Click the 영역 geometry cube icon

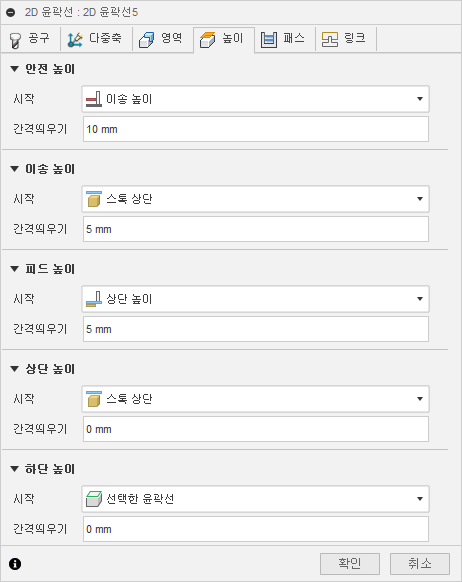[146, 40]
